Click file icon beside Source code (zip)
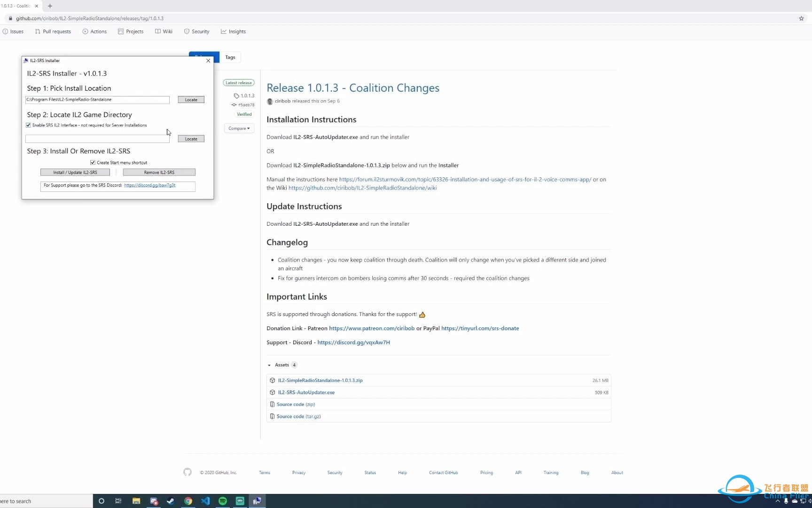The height and width of the screenshot is (508, 812). (272, 405)
